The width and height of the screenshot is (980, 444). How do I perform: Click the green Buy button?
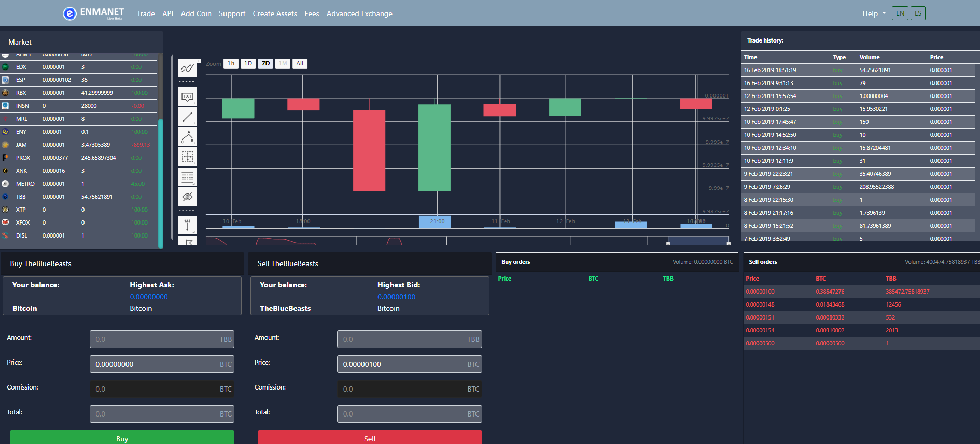coord(122,437)
